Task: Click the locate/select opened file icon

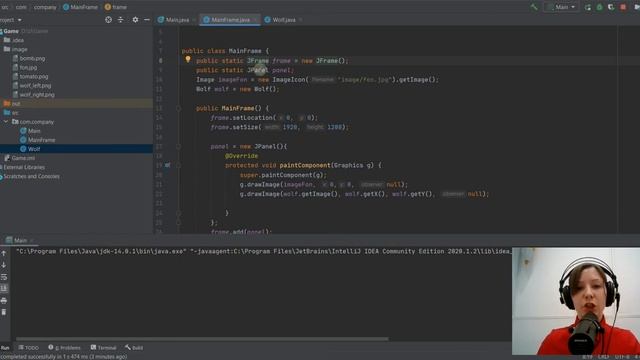Action: pyautogui.click(x=108, y=20)
